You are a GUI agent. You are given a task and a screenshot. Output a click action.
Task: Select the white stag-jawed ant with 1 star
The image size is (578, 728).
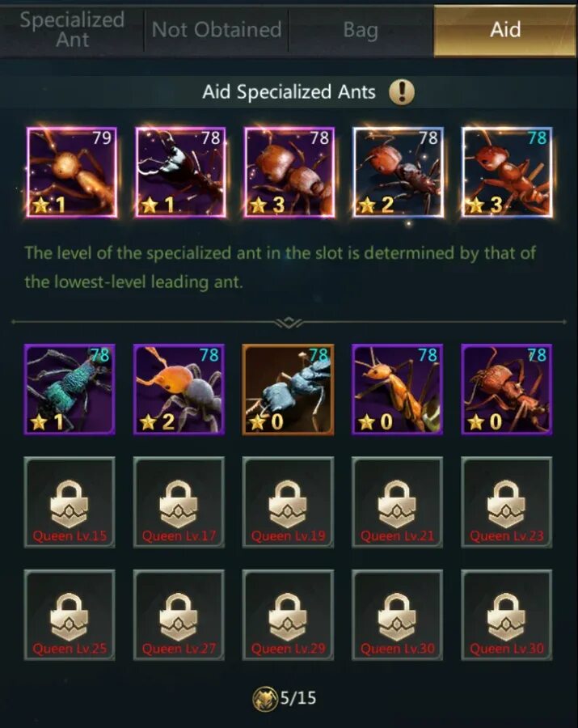181,172
